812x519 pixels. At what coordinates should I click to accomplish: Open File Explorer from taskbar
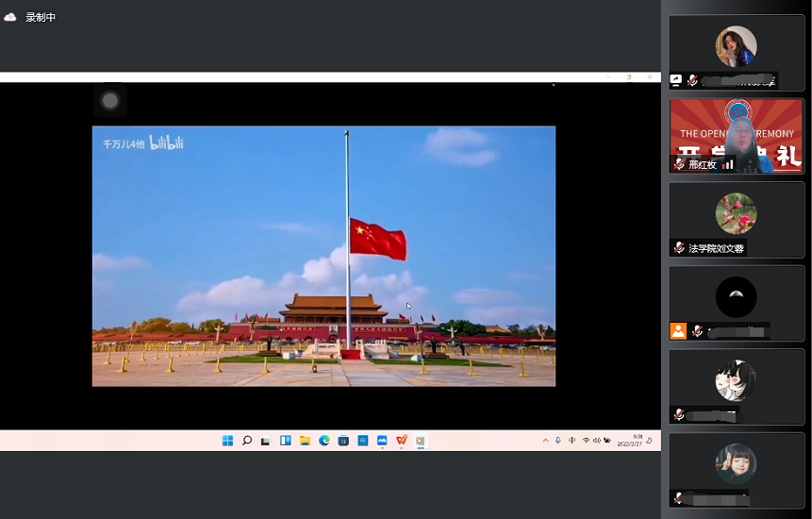click(305, 441)
